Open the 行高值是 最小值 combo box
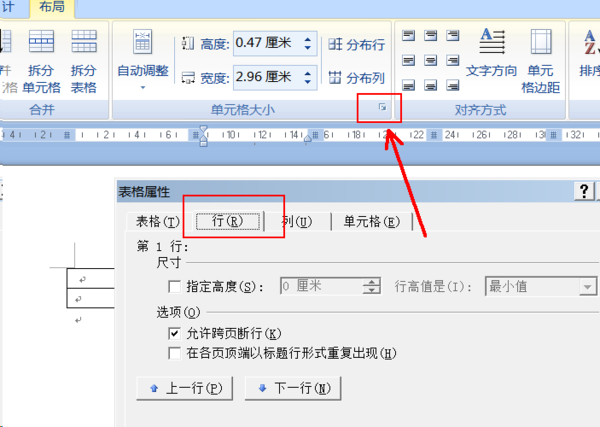Screen dimensions: 600x427 tap(541, 286)
